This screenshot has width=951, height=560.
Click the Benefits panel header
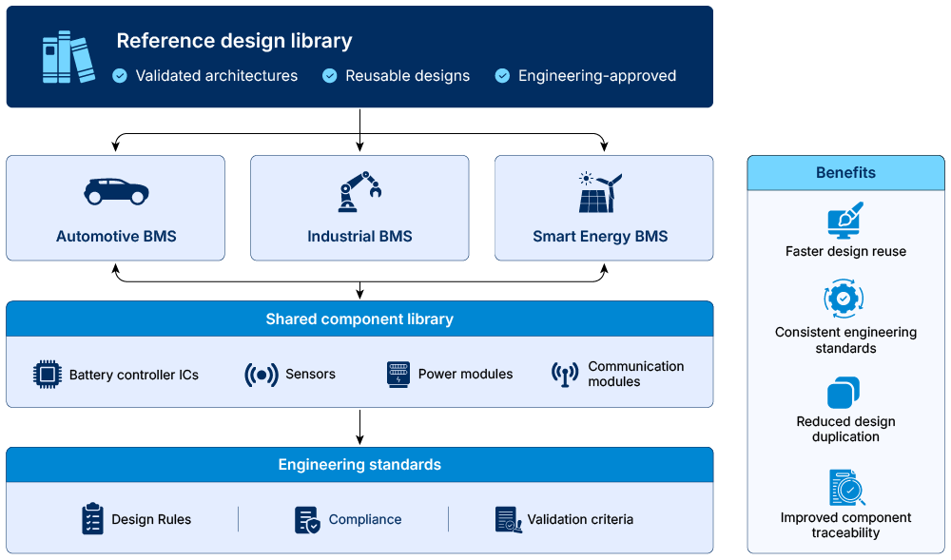(845, 173)
